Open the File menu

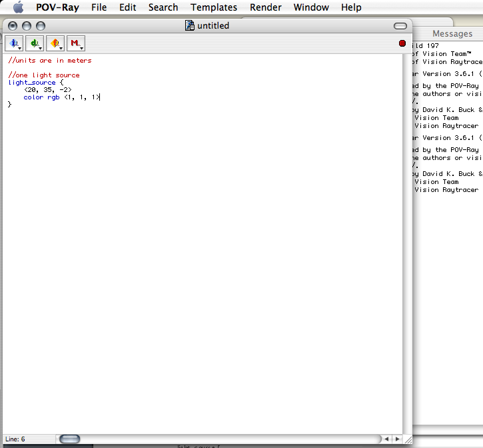point(99,7)
